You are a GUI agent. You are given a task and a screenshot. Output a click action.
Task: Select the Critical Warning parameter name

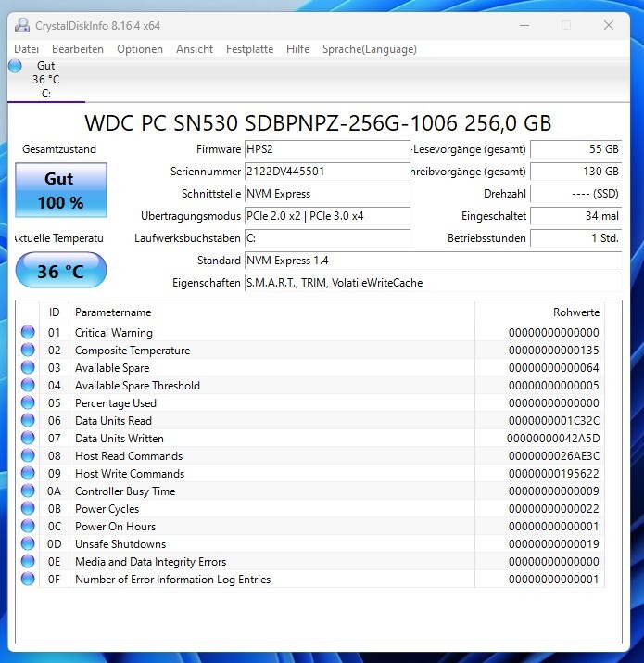coord(114,333)
